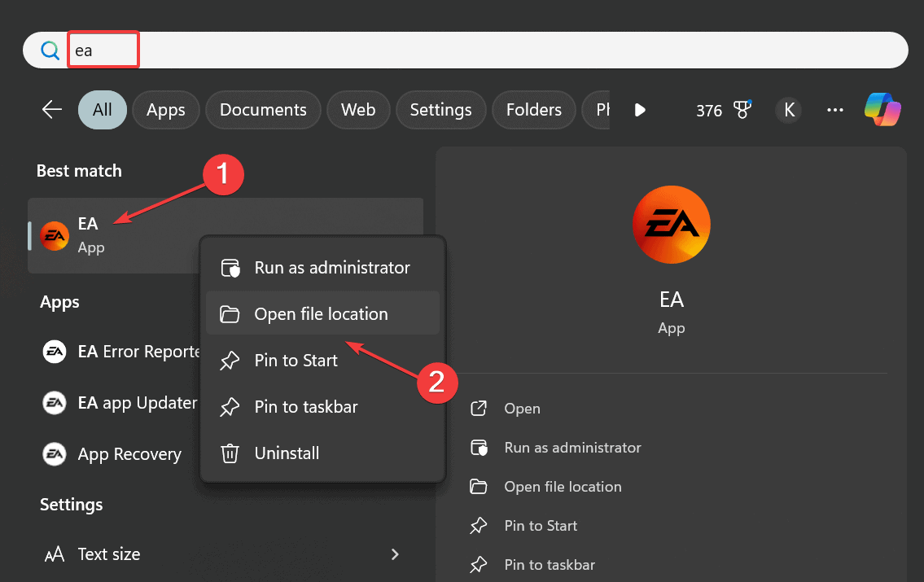Click the pin icon beside details-pane Pin to taskbar
This screenshot has height=582, width=924.
click(479, 564)
